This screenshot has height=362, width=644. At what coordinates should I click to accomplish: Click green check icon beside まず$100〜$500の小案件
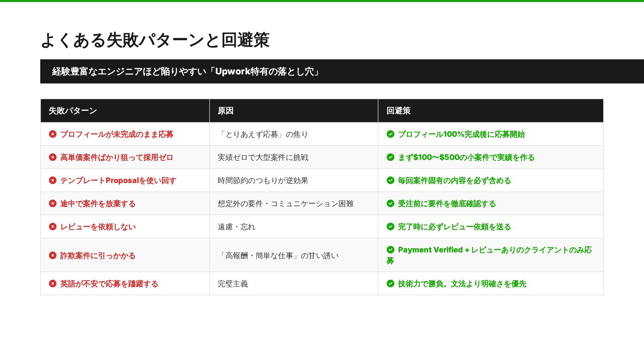(390, 157)
